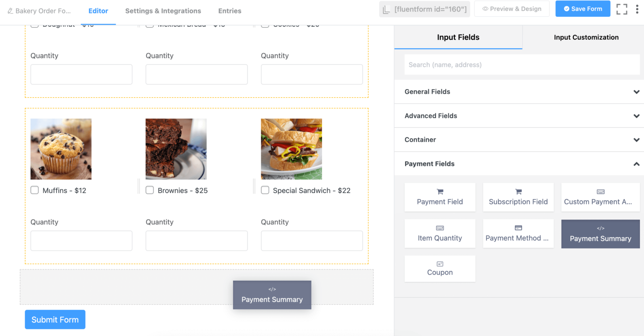This screenshot has height=336, width=644.
Task: Add a Coupon field
Action: click(439, 269)
